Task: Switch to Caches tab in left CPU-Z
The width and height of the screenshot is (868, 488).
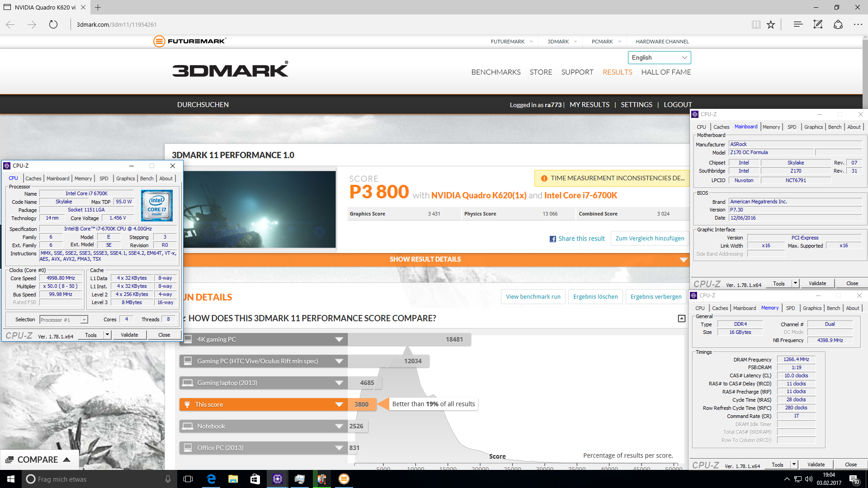Action: [x=33, y=178]
